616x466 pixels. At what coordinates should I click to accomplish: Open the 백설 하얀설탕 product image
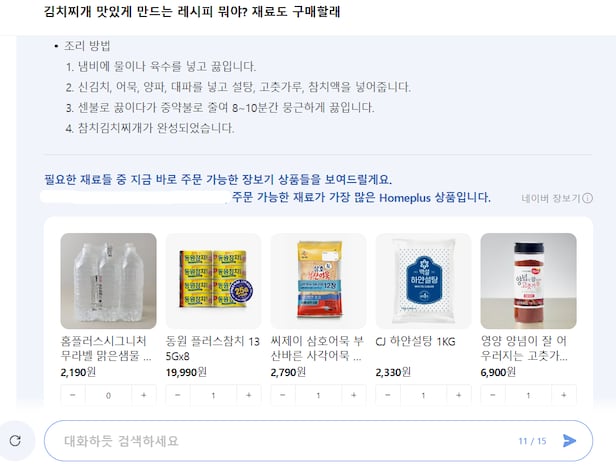(424, 281)
